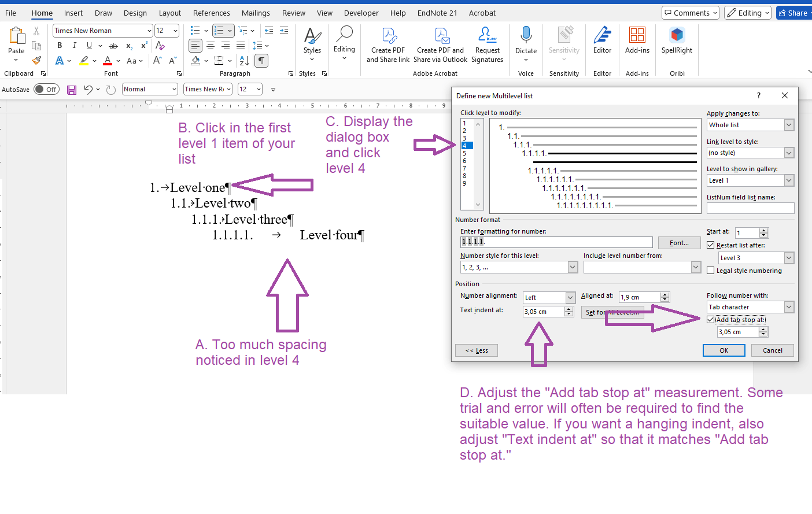Viewport: 812px width, 514px height.
Task: Open the 'Number alignment' dropdown
Action: (570, 298)
